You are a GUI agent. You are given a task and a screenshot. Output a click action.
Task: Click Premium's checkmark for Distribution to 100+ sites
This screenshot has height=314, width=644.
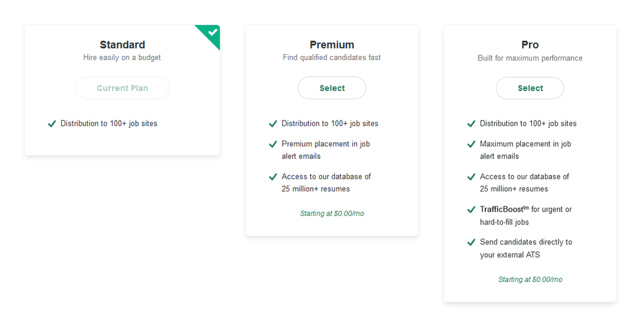(x=273, y=124)
